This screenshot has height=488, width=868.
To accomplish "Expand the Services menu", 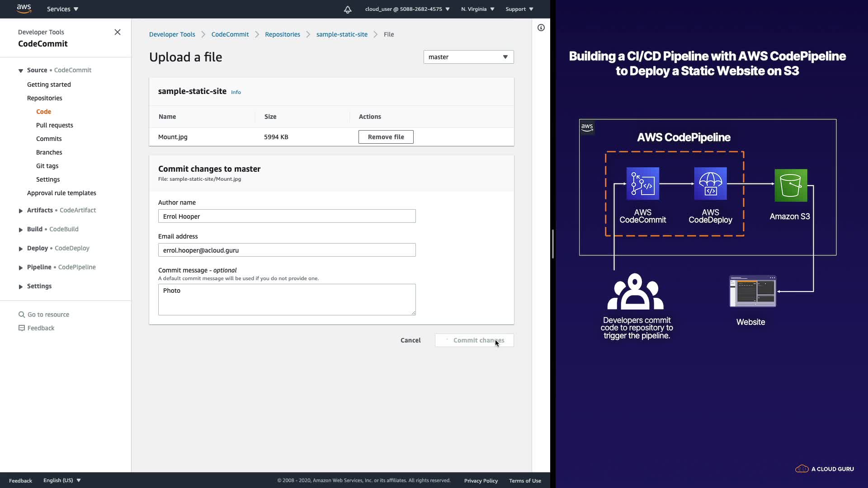I will pos(62,9).
